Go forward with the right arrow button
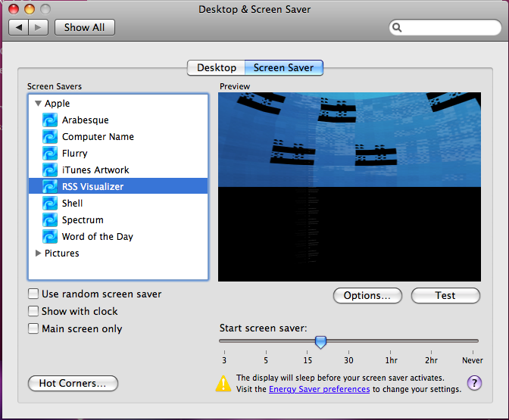The height and width of the screenshot is (420, 509). pos(39,27)
